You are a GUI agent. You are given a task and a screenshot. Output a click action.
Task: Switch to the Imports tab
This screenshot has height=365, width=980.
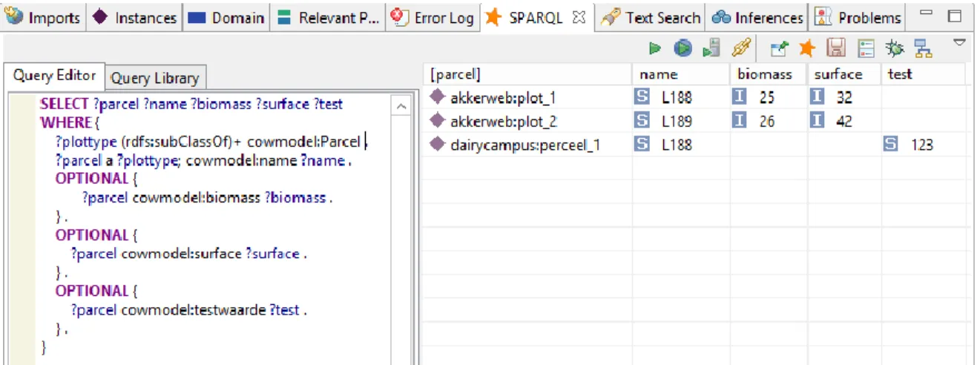point(43,17)
